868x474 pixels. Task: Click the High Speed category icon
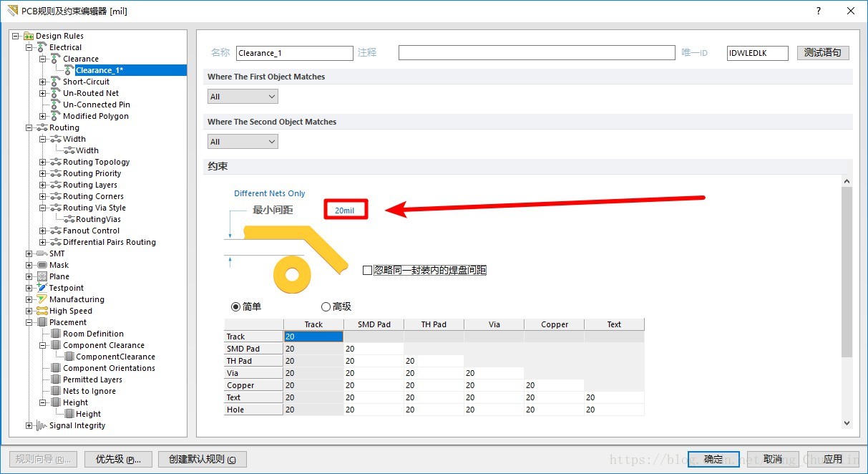pos(42,311)
